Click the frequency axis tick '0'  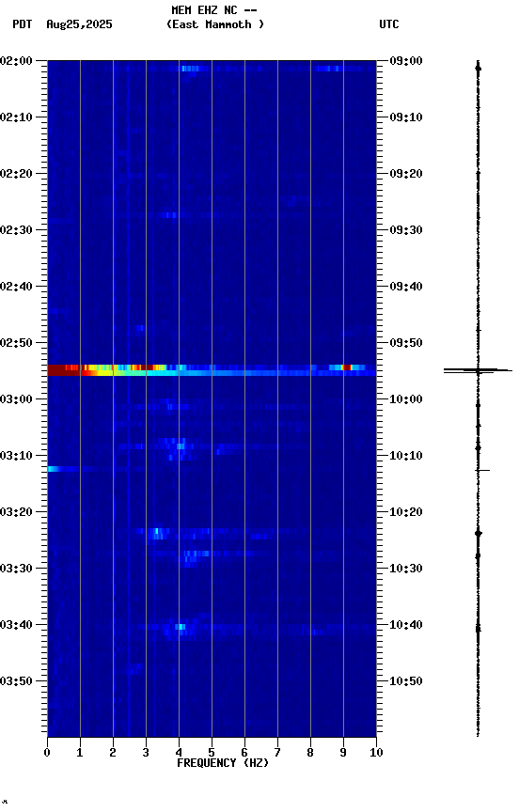[x=47, y=753]
